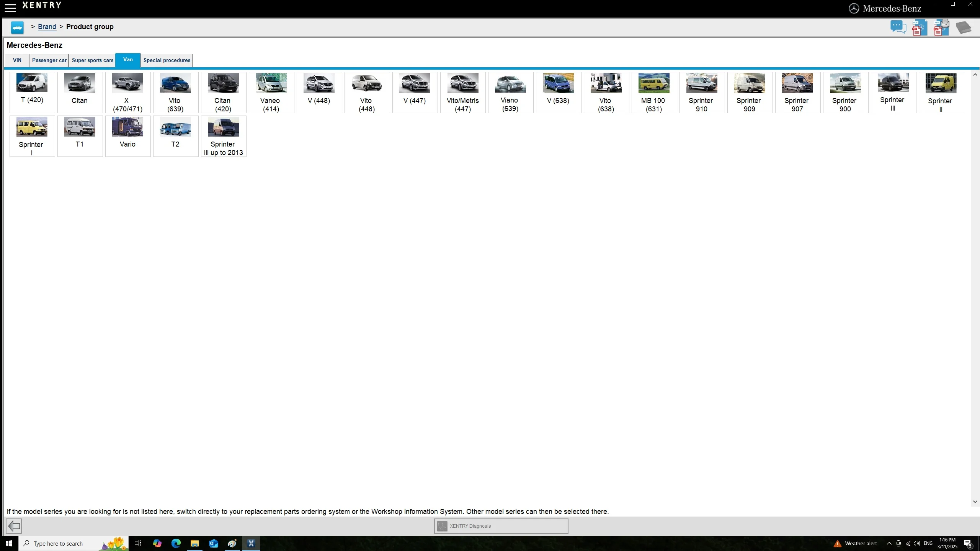The height and width of the screenshot is (551, 980).
Task: Select the Vito (448) model tile
Action: (x=367, y=93)
